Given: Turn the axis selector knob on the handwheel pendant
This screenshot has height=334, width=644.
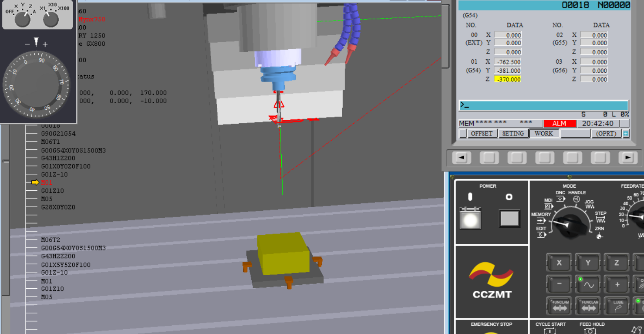Looking at the screenshot, I should click(23, 19).
